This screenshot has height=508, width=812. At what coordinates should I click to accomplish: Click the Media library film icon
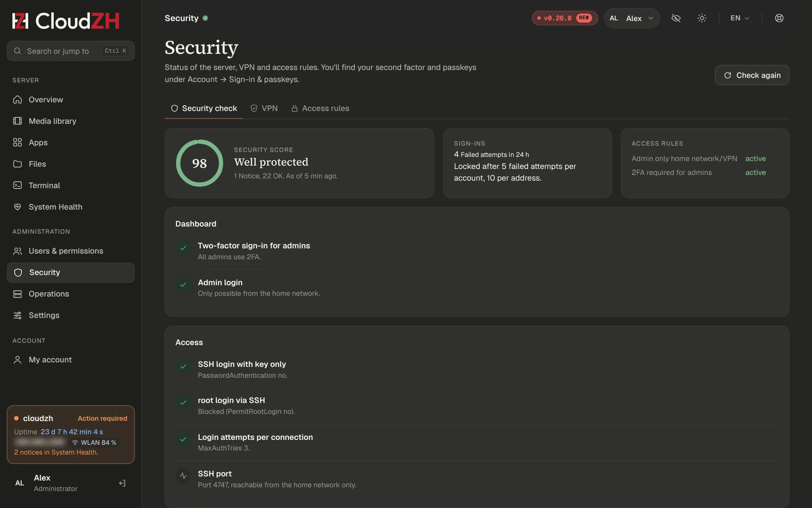pyautogui.click(x=17, y=121)
